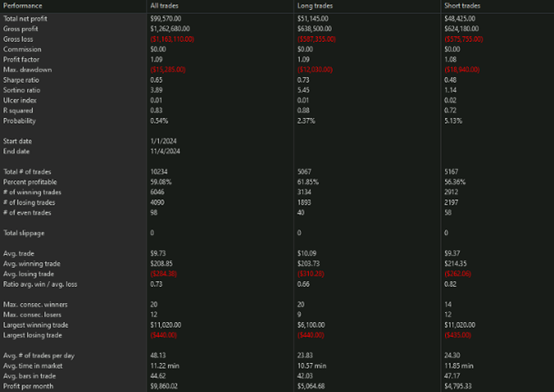Select the Long trades column header
Screen dimensions: 554x392
(313, 6)
